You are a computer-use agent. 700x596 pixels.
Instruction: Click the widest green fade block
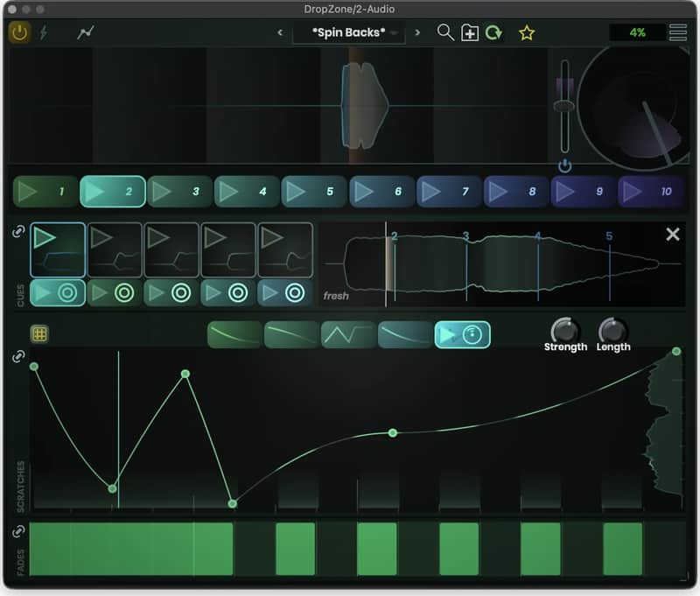pos(131,549)
